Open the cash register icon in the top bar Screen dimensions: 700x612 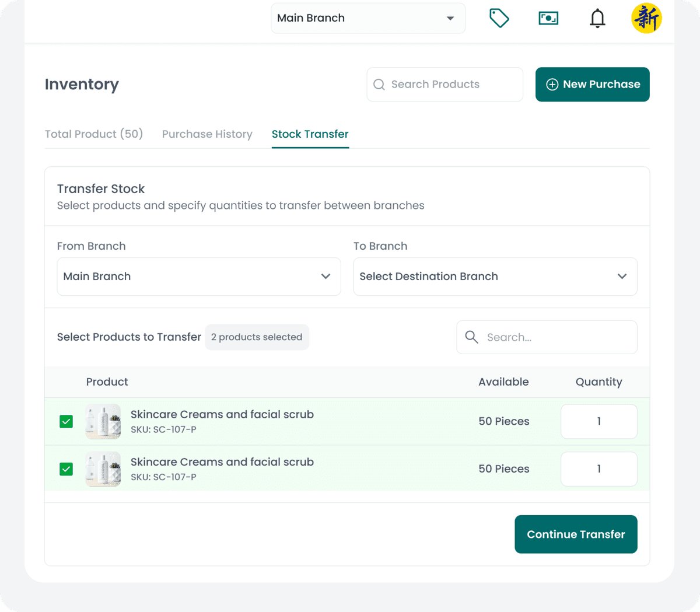(548, 18)
